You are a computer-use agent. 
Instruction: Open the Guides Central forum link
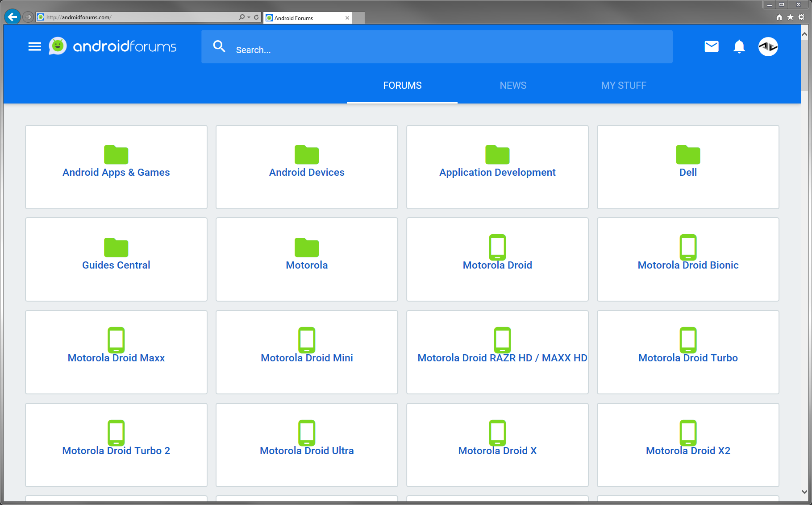pyautogui.click(x=116, y=265)
